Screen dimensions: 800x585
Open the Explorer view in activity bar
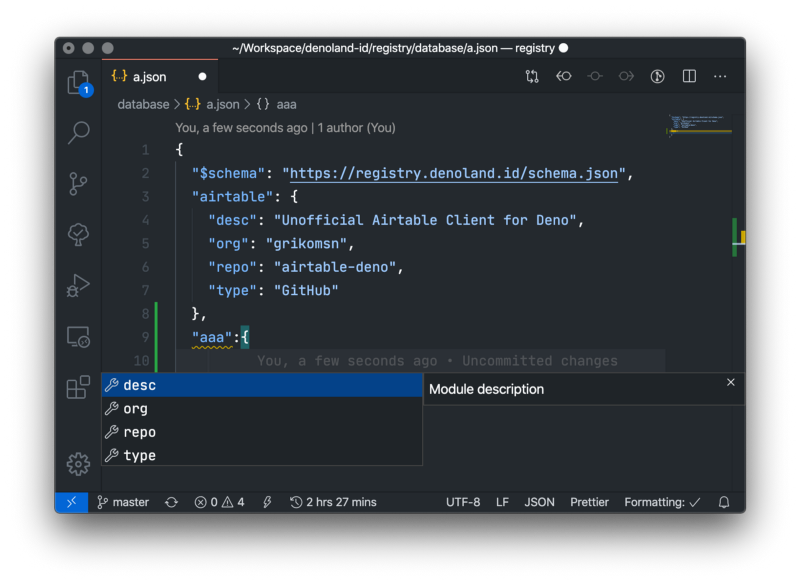click(x=79, y=83)
